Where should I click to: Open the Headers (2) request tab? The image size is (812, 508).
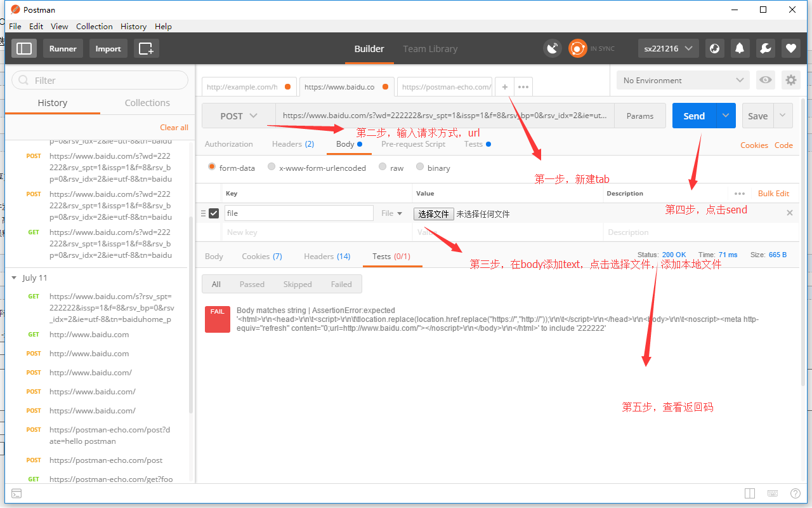[x=293, y=144]
